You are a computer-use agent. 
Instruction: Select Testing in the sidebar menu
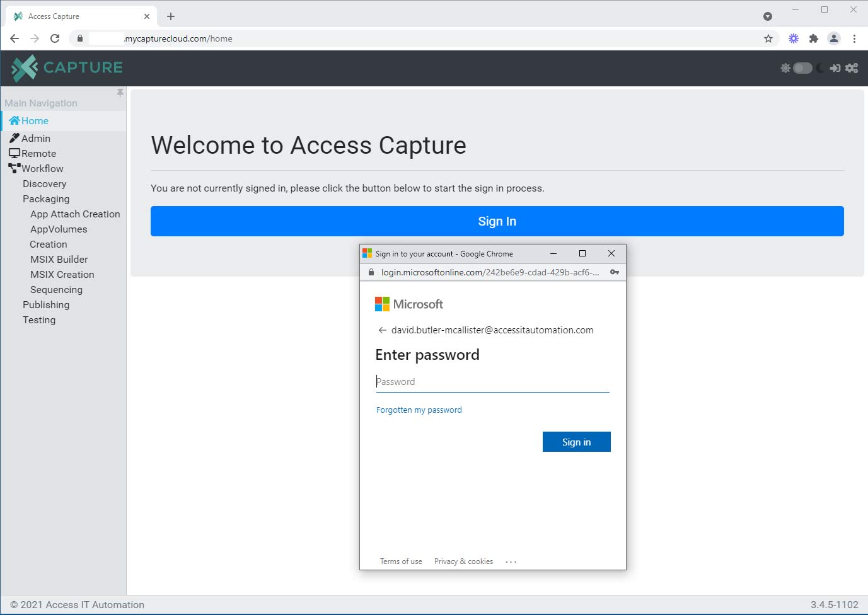click(39, 319)
